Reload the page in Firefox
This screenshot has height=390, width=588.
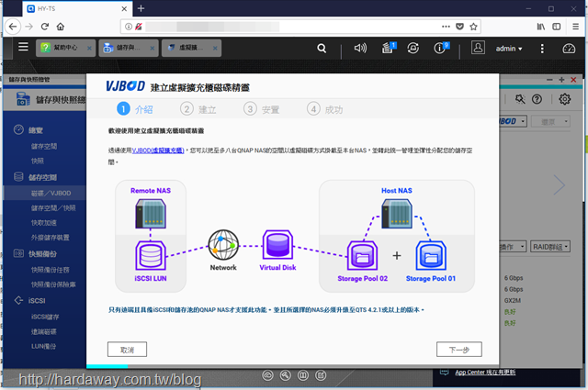(45, 27)
